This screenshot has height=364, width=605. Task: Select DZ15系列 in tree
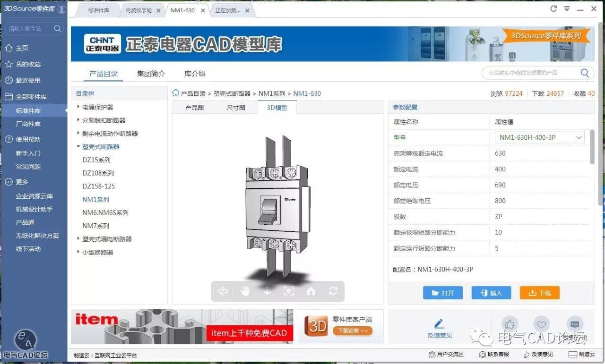[x=96, y=160]
